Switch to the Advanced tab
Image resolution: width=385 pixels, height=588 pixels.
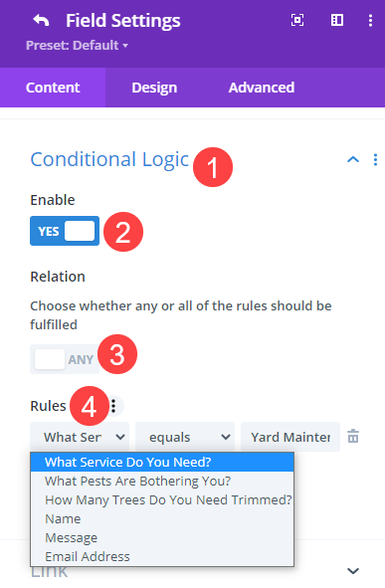pyautogui.click(x=262, y=88)
